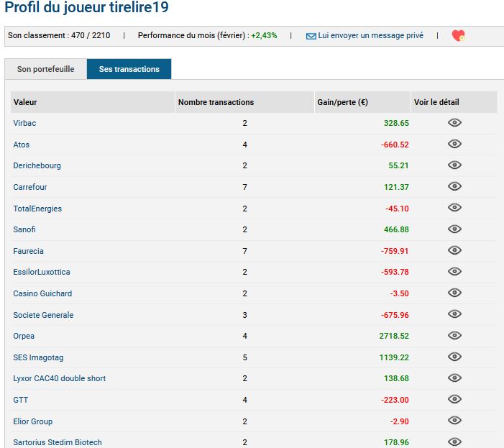Open Sartorius Stedim Biotech eye icon
The image size is (504, 448).
tap(454, 442)
